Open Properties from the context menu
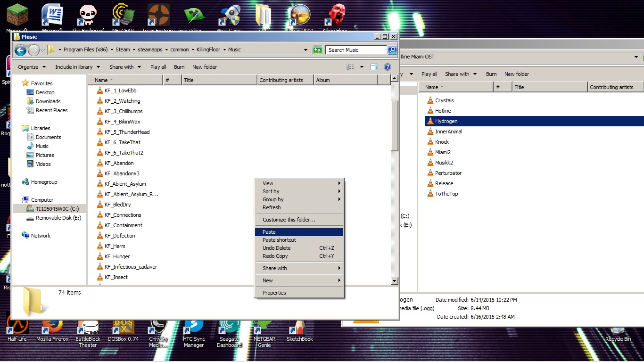 (x=299, y=293)
